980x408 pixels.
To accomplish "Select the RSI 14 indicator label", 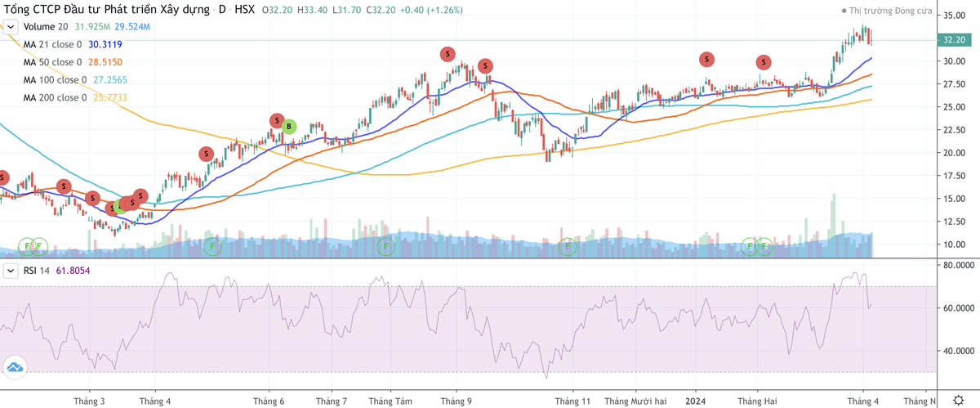I will coord(38,270).
